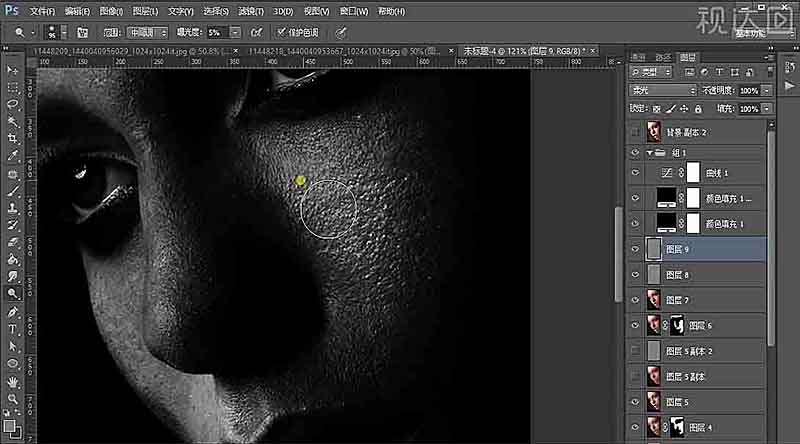Open the brush preset picker dropdown
This screenshot has width=800, height=444.
tap(64, 33)
